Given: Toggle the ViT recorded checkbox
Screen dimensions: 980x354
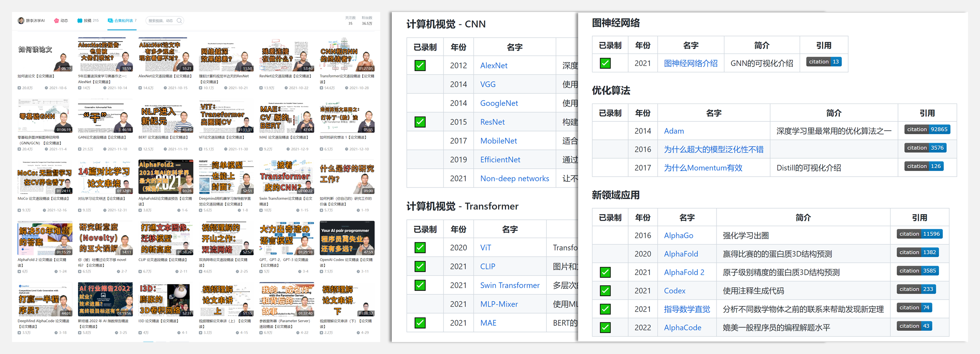Looking at the screenshot, I should (420, 247).
